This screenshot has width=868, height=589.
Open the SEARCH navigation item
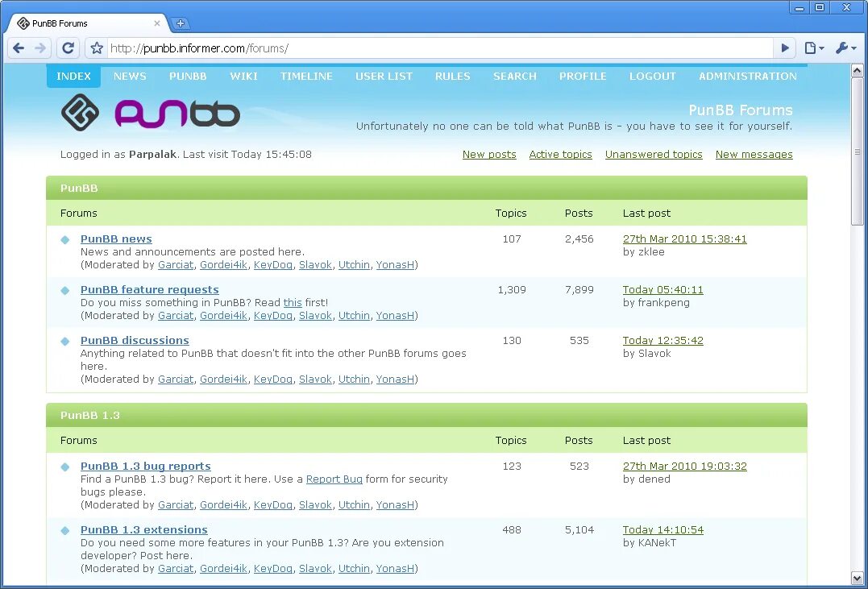coord(515,77)
